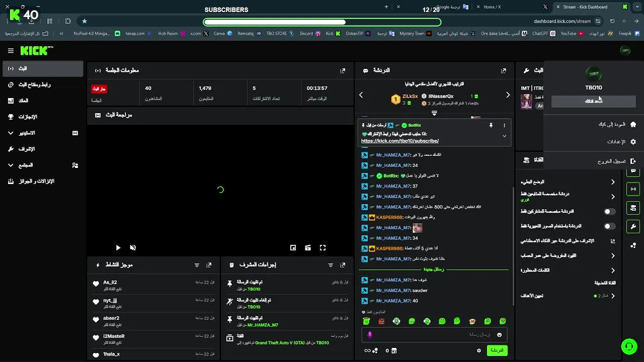The width and height of the screenshot is (644, 362).
Task: Toggle subscribers-only chat switch
Action: (x=609, y=212)
